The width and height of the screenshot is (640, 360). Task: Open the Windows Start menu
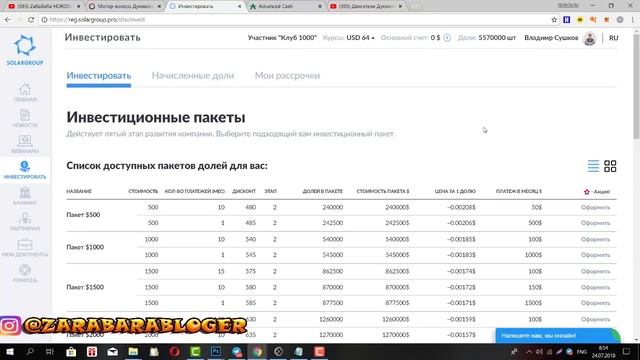click(9, 351)
